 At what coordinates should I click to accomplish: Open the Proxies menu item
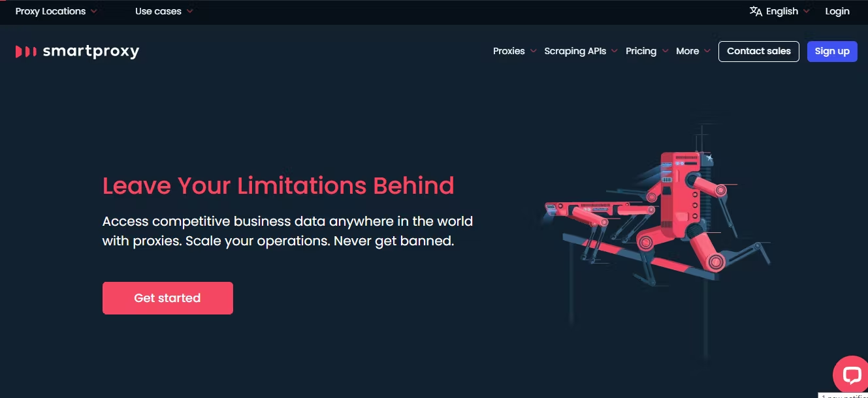[509, 51]
